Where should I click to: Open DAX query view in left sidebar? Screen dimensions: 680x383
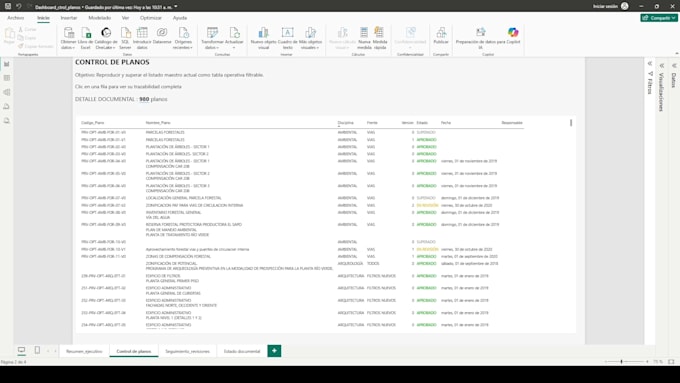coord(7,106)
